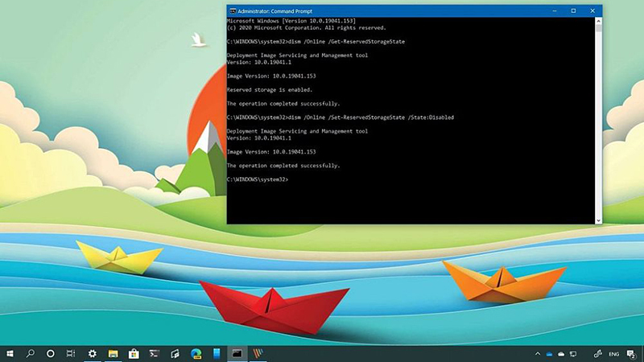Click the blue OneDrive tray icon
The image size is (644, 362).
tap(550, 353)
